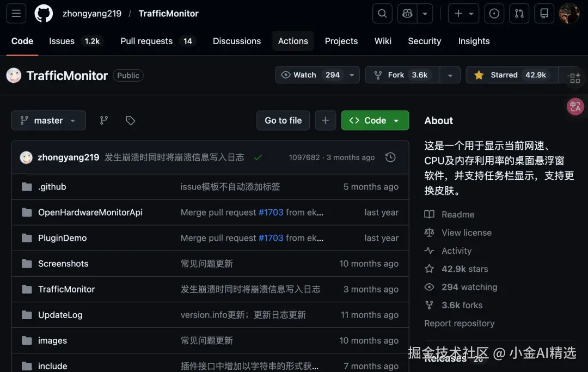
Task: Switch to the Projects tab
Action: point(341,41)
